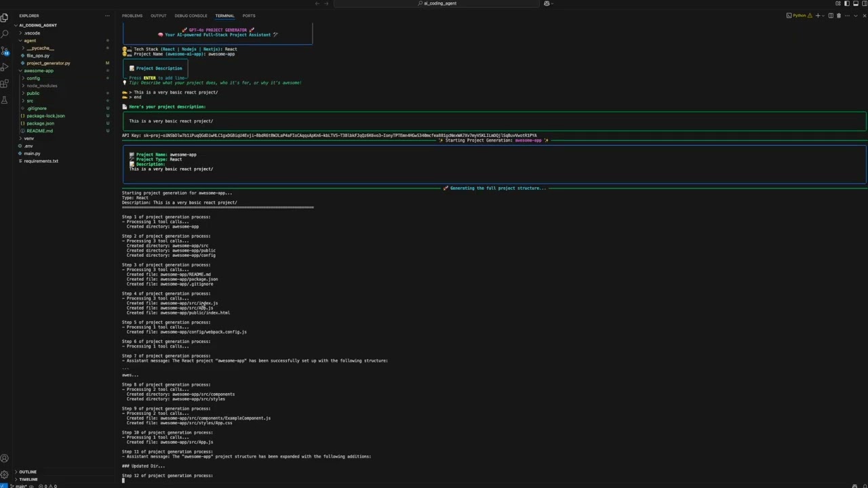Click the 'Project Description' boxed heading
Viewport: 868px width, 488px height.
(x=155, y=68)
